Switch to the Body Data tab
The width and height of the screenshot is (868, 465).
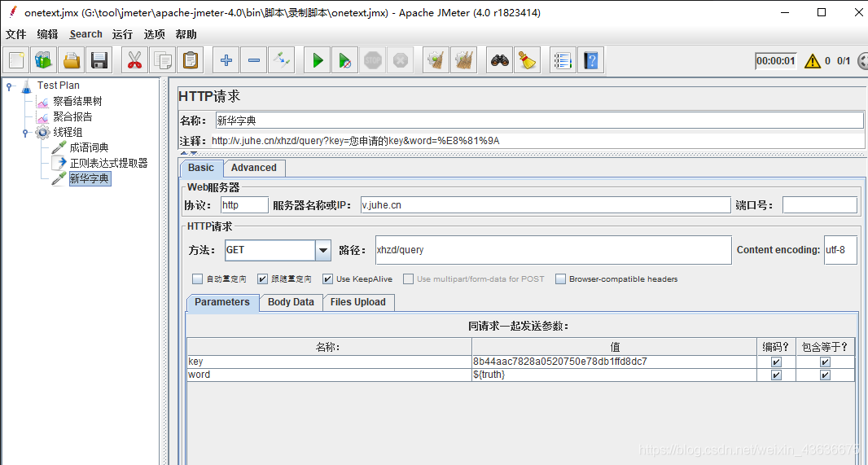pos(292,302)
